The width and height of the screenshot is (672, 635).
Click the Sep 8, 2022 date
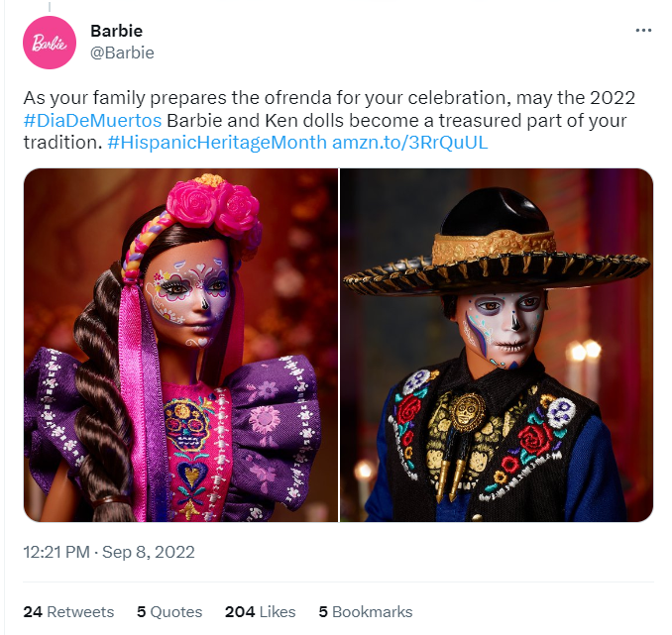pyautogui.click(x=149, y=552)
